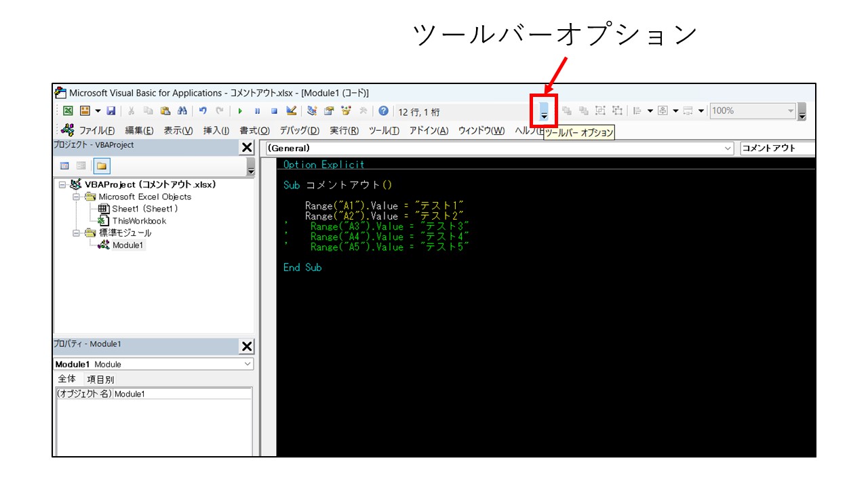This screenshot has width=868, height=488.
Task: Open the 編集(E) menu
Action: (139, 131)
